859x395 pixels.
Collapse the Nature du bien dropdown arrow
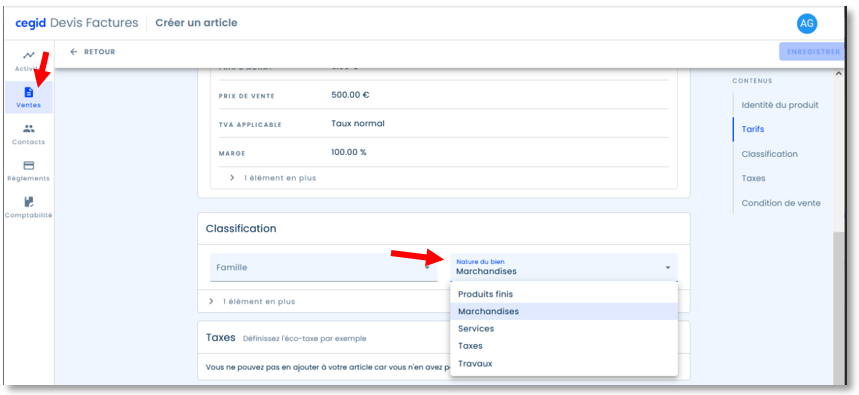pos(668,267)
